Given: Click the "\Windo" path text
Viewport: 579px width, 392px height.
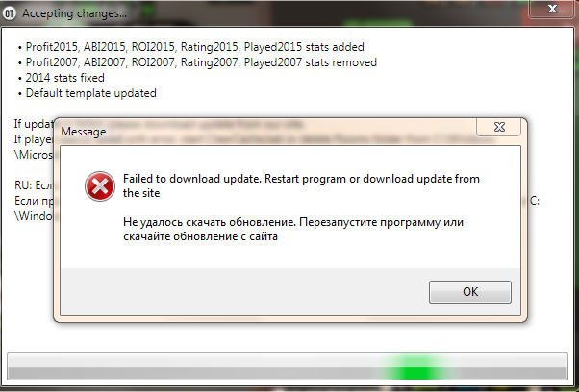Looking at the screenshot, I should pyautogui.click(x=34, y=216).
